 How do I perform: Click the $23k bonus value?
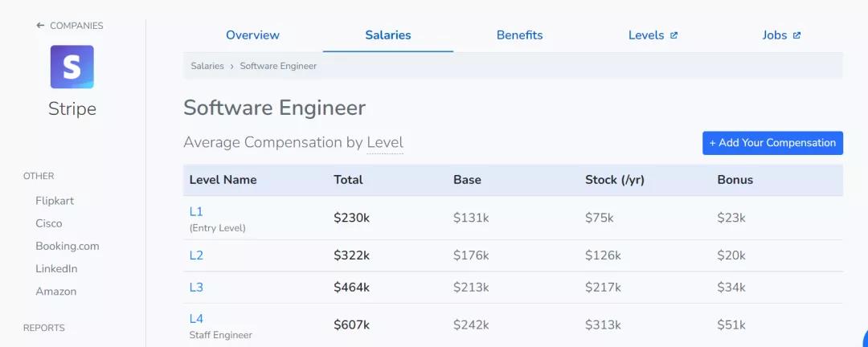pyautogui.click(x=731, y=218)
